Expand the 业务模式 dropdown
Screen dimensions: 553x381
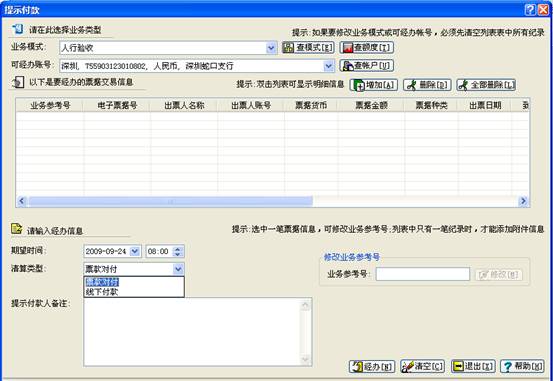271,48
